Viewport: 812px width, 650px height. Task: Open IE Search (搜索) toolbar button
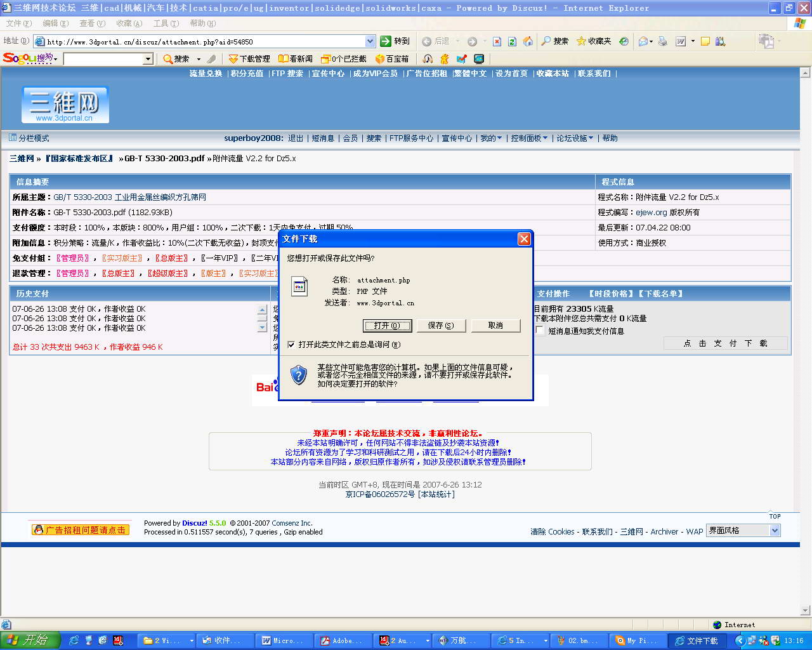point(555,41)
